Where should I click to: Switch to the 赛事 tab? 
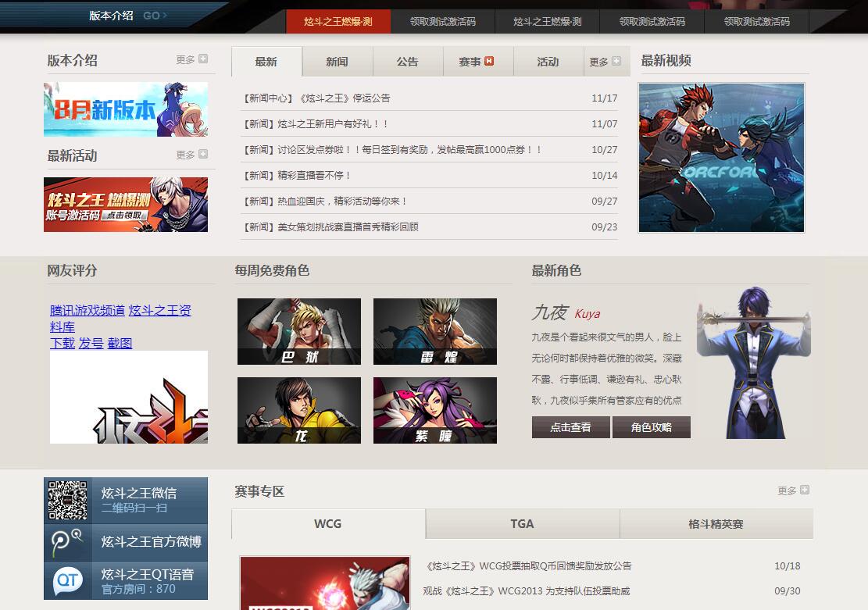point(477,62)
